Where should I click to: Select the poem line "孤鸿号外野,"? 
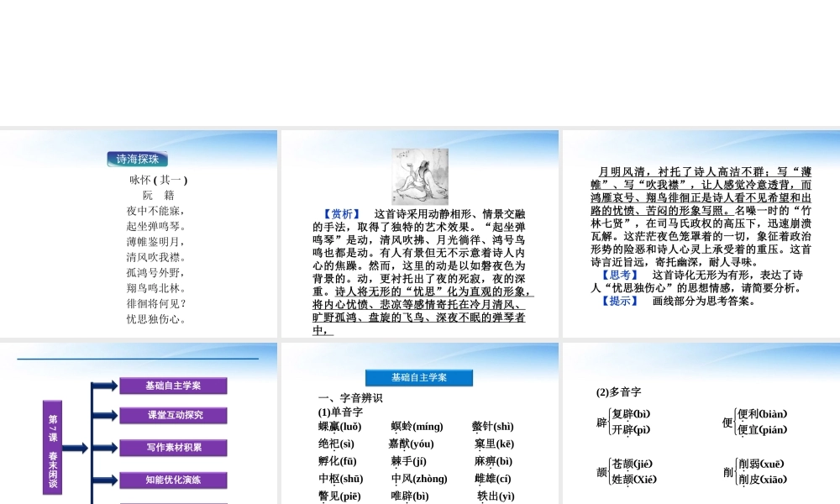156,273
